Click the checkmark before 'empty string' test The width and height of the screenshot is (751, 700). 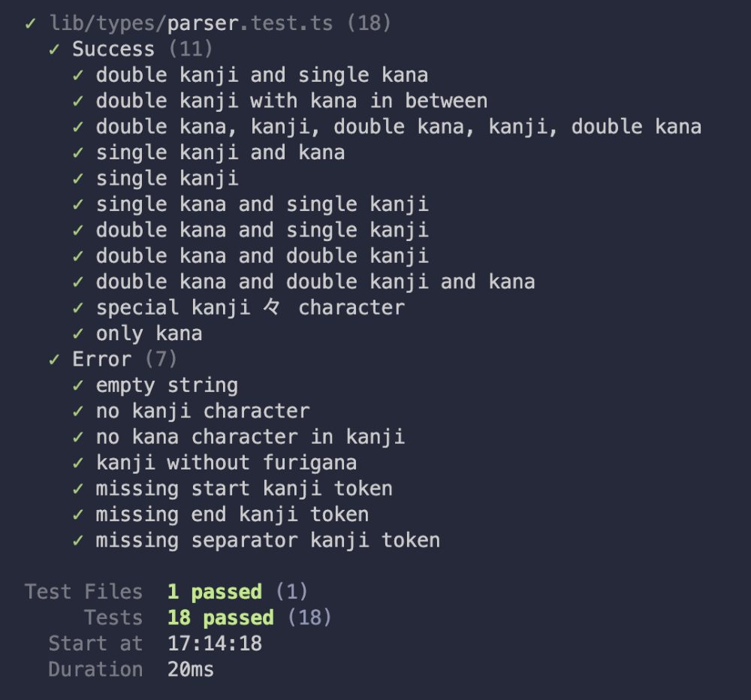(x=78, y=386)
